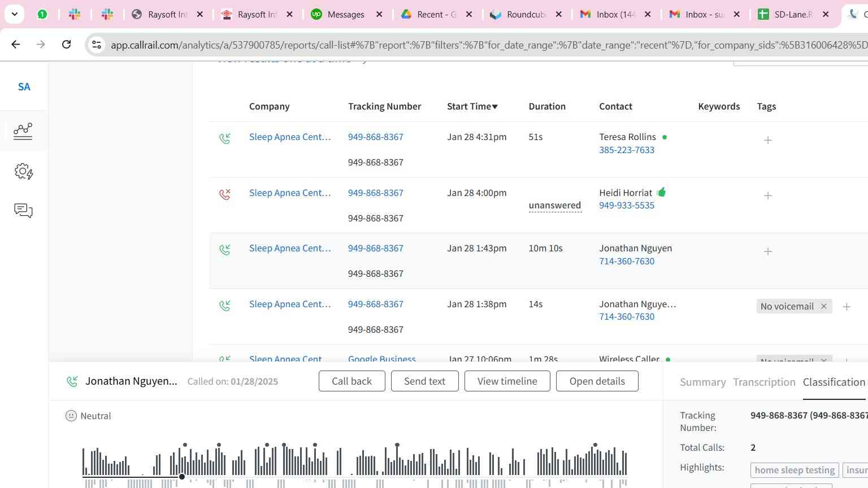This screenshot has width=868, height=488.
Task: Switch to the Transcription tab
Action: point(764,382)
